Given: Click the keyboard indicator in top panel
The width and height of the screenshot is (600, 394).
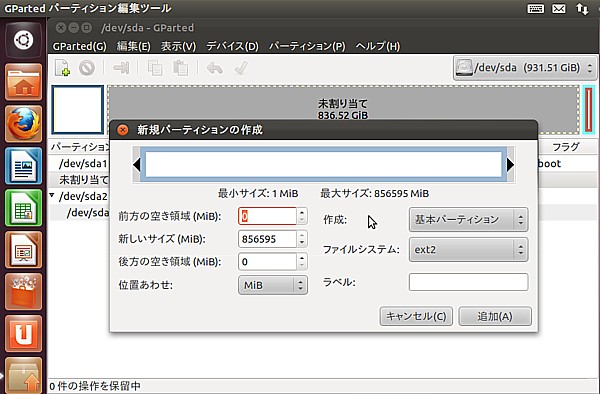Looking at the screenshot, I should click(536, 8).
